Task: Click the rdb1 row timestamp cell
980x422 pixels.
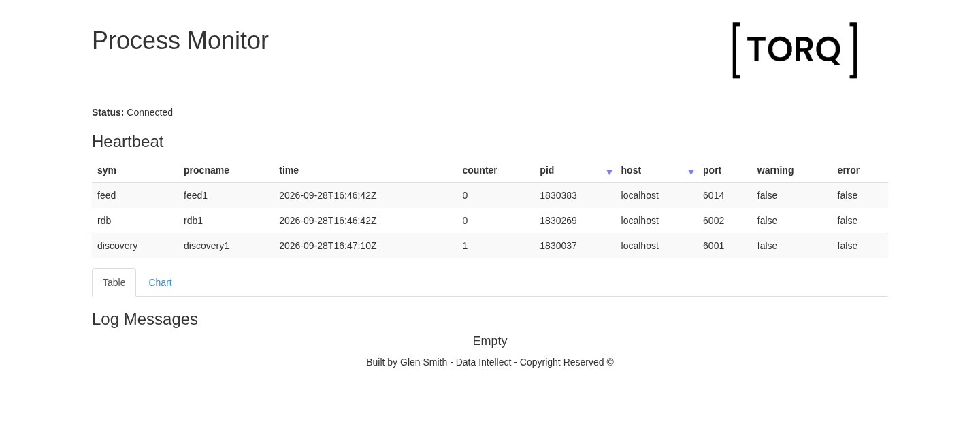Action: pos(328,221)
